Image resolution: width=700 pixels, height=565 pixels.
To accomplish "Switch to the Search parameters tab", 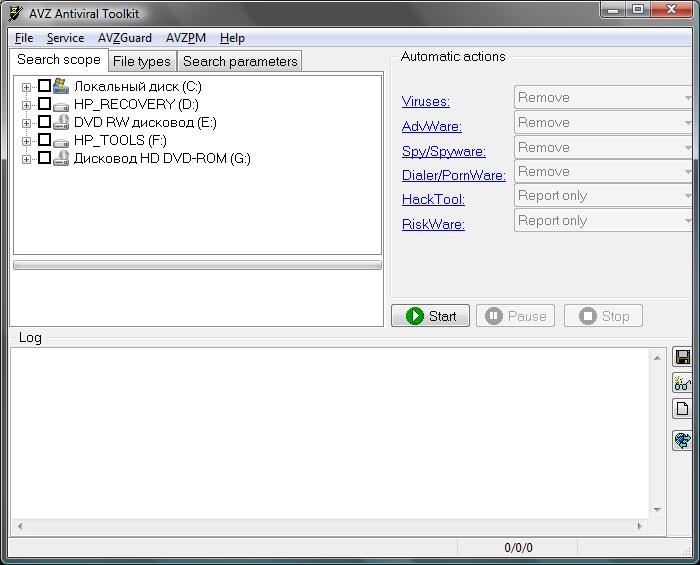I will click(240, 61).
